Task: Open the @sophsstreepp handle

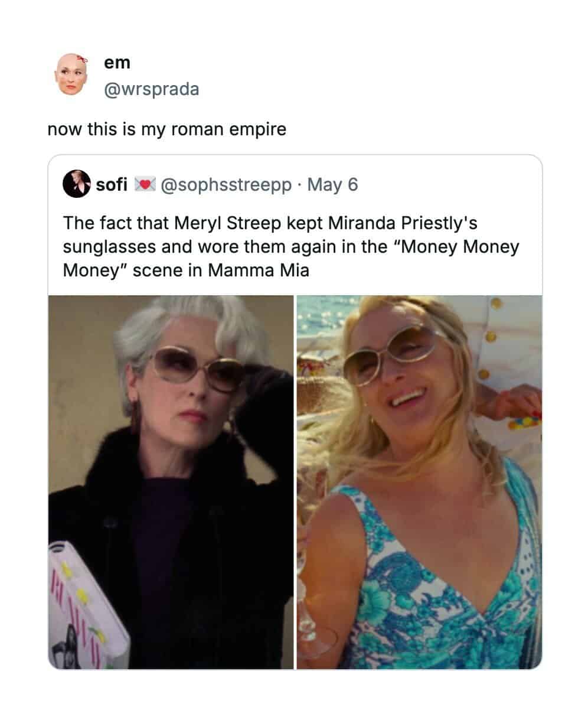Action: pyautogui.click(x=226, y=185)
